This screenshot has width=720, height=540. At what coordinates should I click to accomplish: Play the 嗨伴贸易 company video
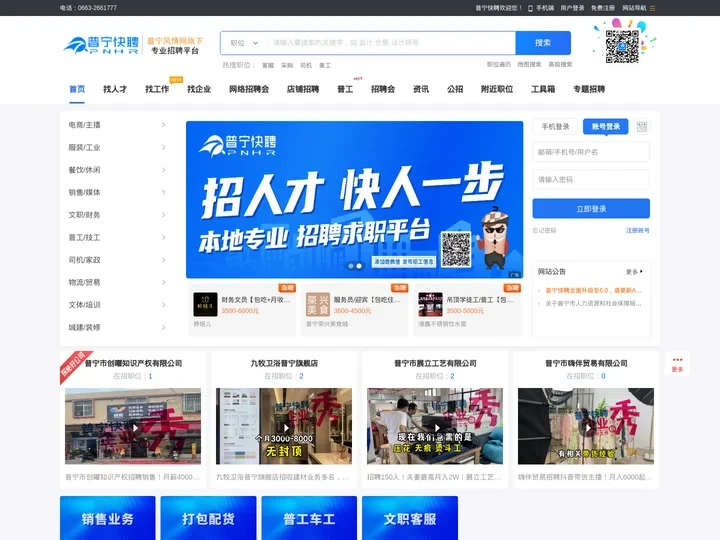pyautogui.click(x=586, y=426)
